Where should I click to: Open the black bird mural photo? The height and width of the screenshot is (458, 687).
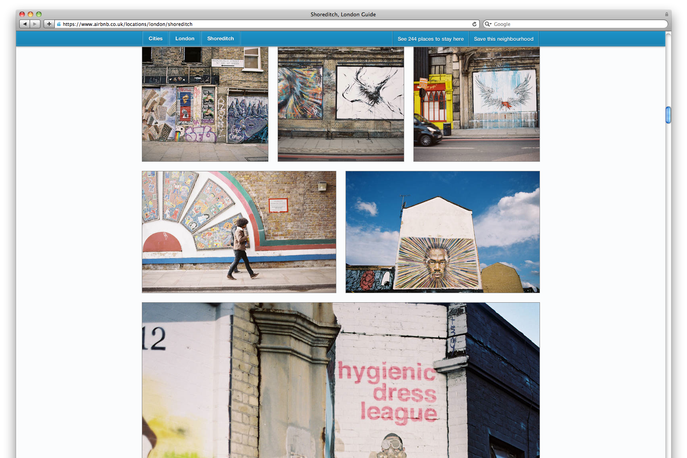(340, 103)
